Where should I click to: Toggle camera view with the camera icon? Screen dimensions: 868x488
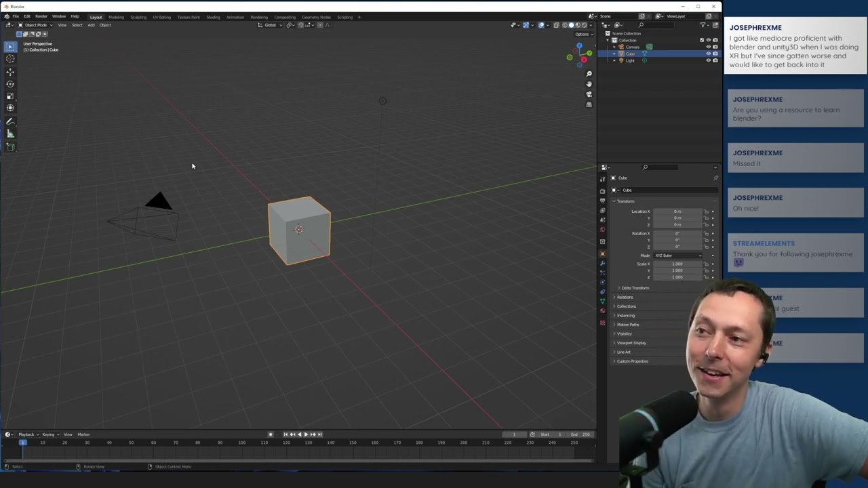(x=589, y=94)
